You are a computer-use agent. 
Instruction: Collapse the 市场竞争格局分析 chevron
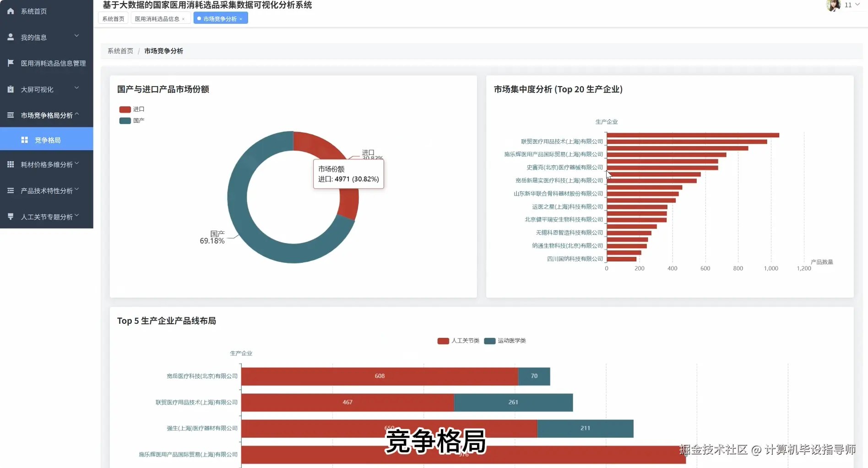point(76,114)
